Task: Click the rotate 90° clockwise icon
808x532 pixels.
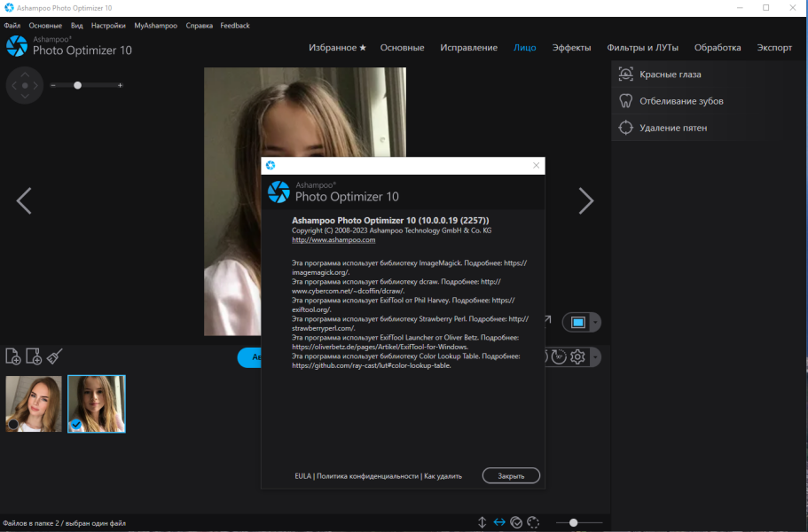Action: coord(559,356)
